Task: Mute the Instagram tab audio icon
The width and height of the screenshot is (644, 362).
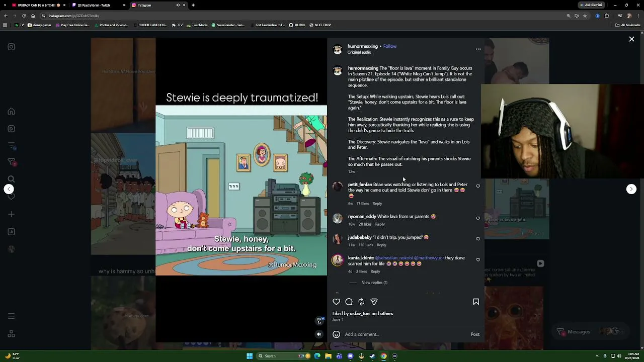Action: (178, 5)
